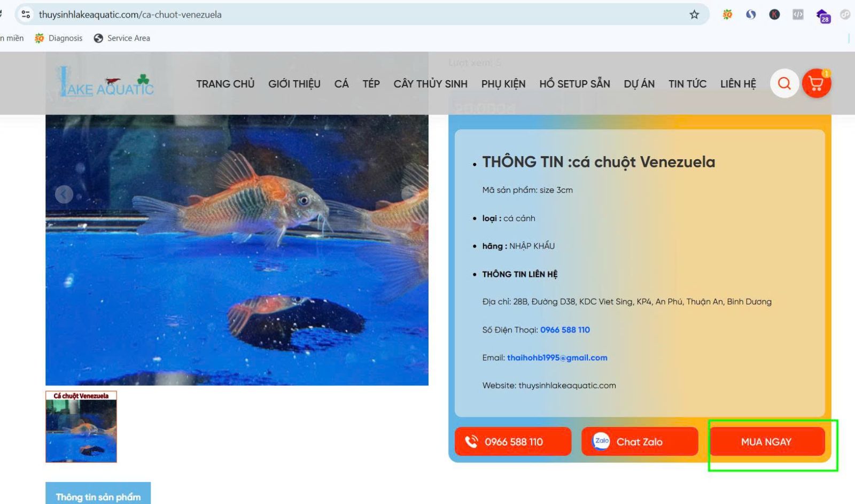Select the Cá chuột Venezuela thumbnail
The height and width of the screenshot is (504, 855).
coord(81,427)
